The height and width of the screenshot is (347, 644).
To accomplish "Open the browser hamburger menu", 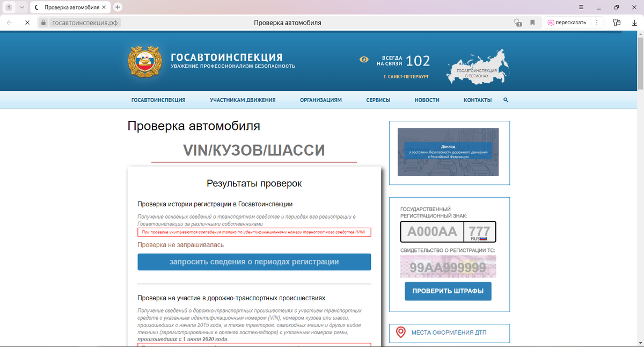I will [x=581, y=7].
